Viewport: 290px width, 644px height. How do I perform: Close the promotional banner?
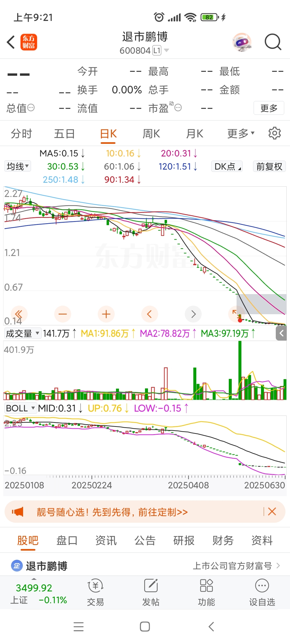(272, 511)
